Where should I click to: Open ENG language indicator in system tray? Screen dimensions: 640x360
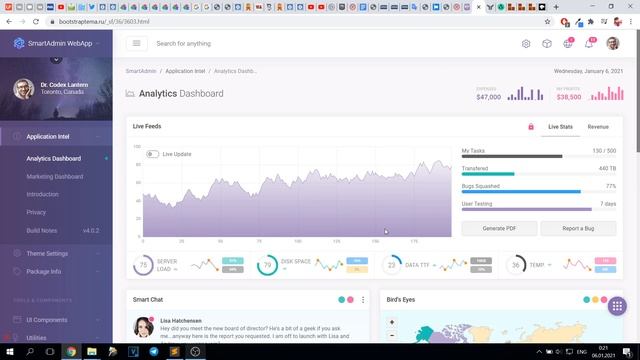click(x=582, y=352)
